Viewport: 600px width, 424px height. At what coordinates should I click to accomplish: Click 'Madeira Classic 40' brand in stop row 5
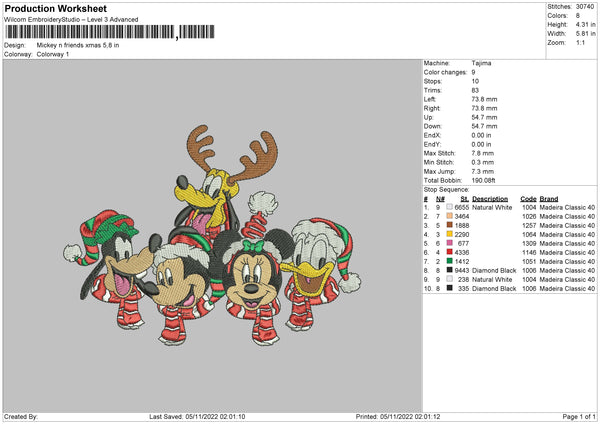click(x=567, y=243)
